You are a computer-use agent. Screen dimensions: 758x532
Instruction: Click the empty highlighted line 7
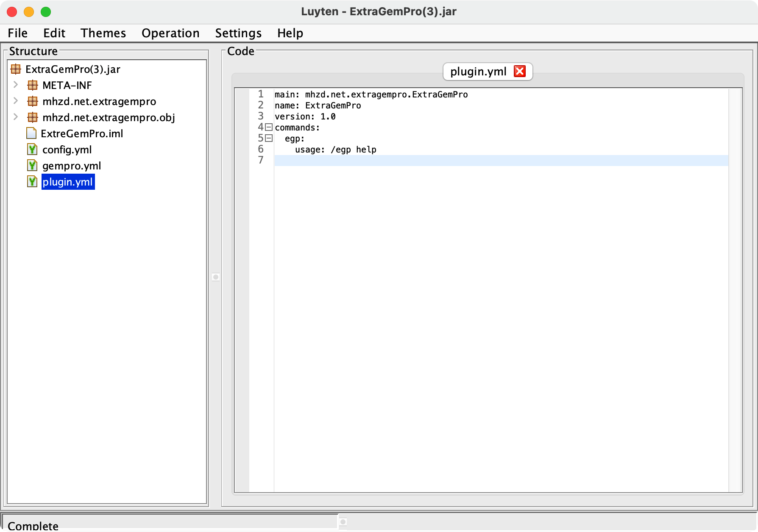click(x=501, y=161)
